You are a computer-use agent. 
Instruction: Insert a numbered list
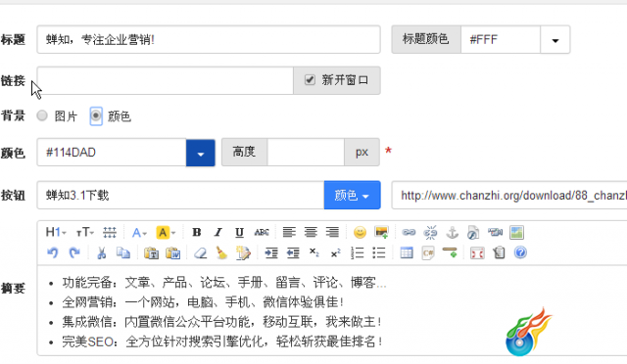coord(357,252)
